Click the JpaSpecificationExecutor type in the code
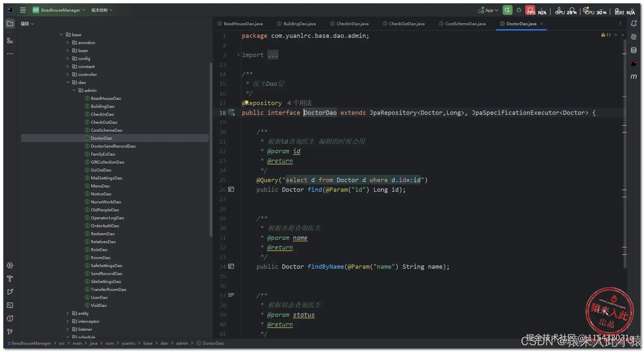This screenshot has width=644, height=352. coord(516,112)
